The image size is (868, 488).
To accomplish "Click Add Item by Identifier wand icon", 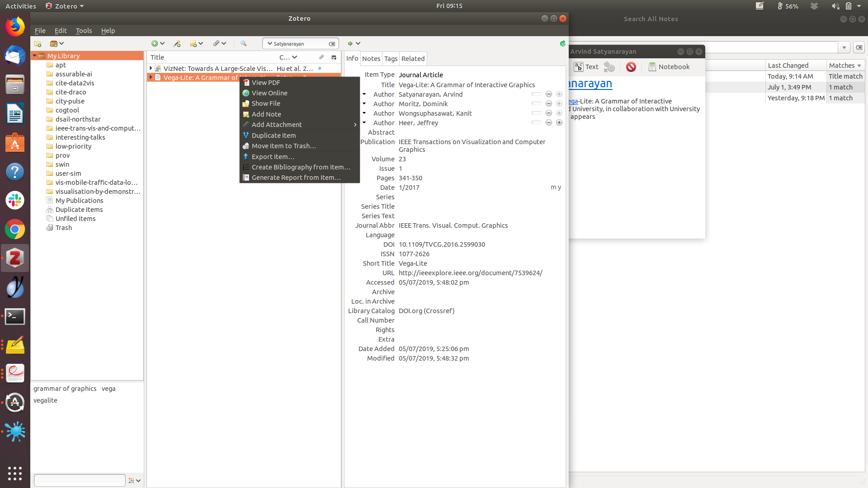I will pyautogui.click(x=177, y=44).
